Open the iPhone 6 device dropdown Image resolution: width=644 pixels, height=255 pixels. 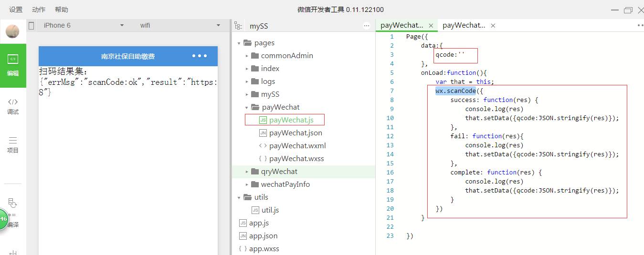tap(84, 25)
